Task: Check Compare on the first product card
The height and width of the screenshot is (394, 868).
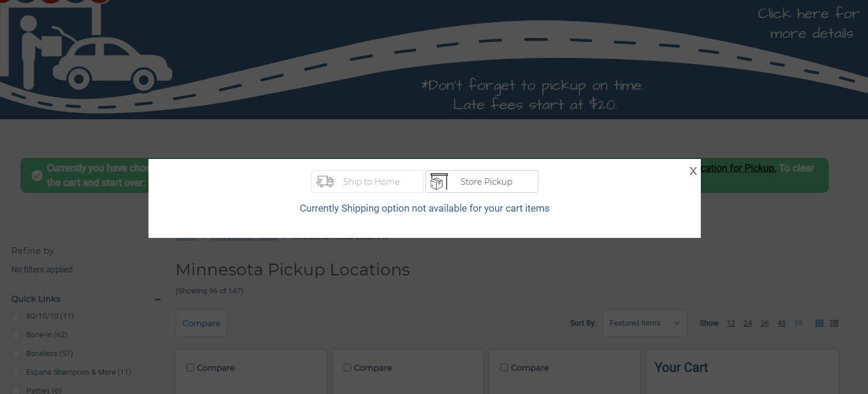Action: click(x=190, y=368)
